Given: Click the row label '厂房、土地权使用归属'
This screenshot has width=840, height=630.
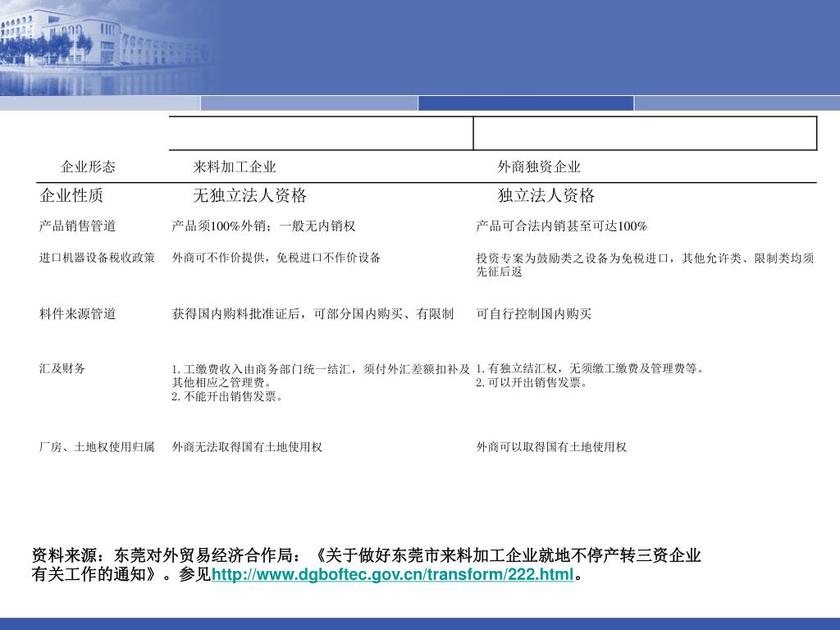Looking at the screenshot, I should pos(97,447).
